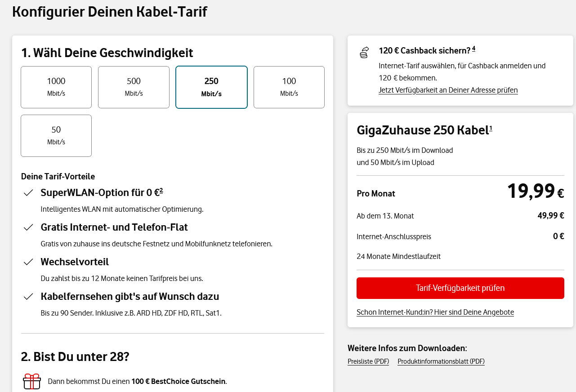
Task: Click the 24 Monate Mindestlaufzeit text
Action: [x=398, y=257]
